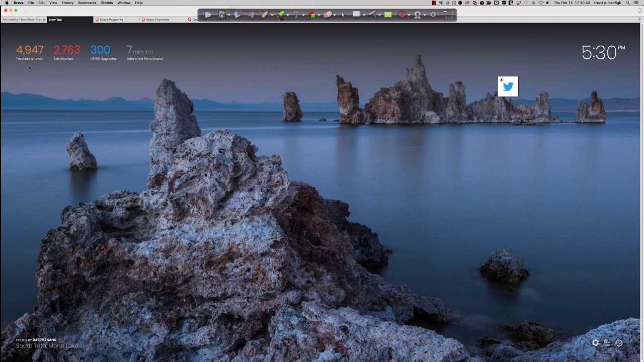
Task: Open the History menu
Action: (67, 3)
